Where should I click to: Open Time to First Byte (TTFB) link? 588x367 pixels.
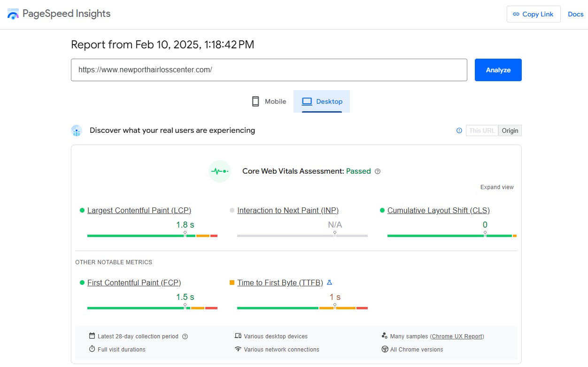(x=280, y=283)
